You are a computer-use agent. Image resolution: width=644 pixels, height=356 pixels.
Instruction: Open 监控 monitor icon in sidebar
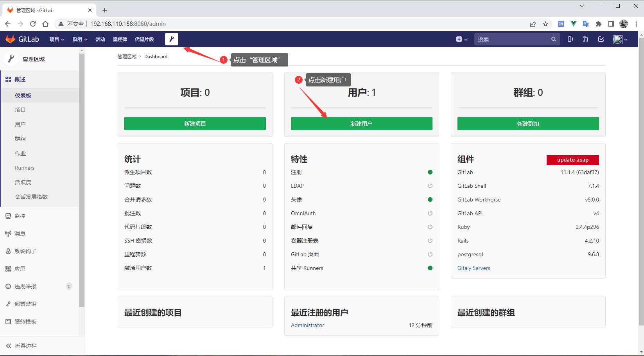[x=8, y=216]
